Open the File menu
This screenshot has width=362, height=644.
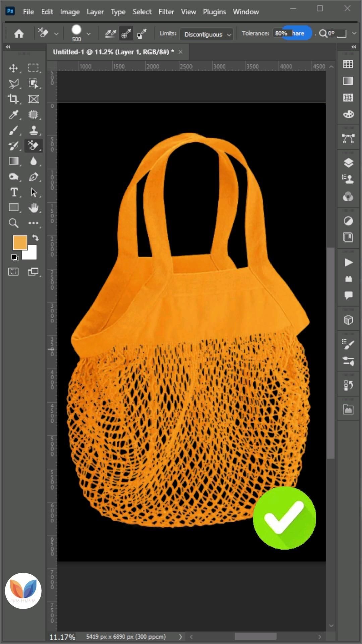pyautogui.click(x=28, y=12)
